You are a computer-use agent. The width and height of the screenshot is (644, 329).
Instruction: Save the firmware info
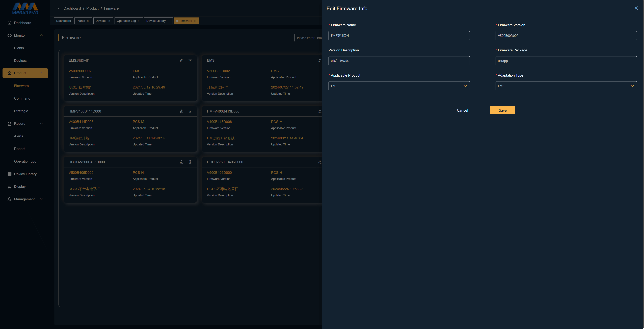503,110
